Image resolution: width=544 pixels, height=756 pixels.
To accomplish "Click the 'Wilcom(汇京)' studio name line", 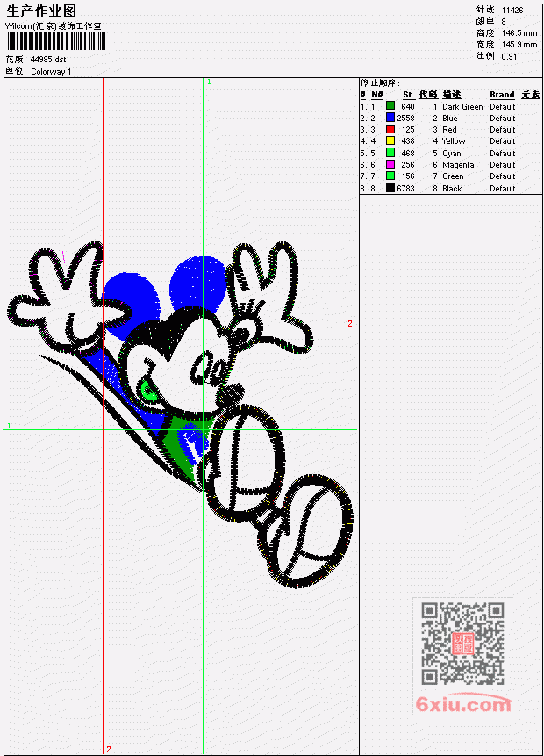I will pos(53,26).
